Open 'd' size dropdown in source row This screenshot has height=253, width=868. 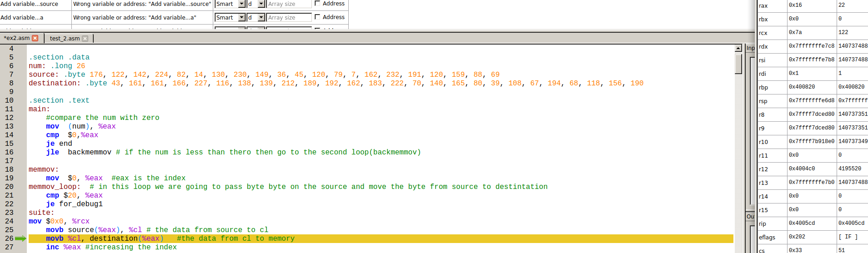pyautogui.click(x=261, y=4)
